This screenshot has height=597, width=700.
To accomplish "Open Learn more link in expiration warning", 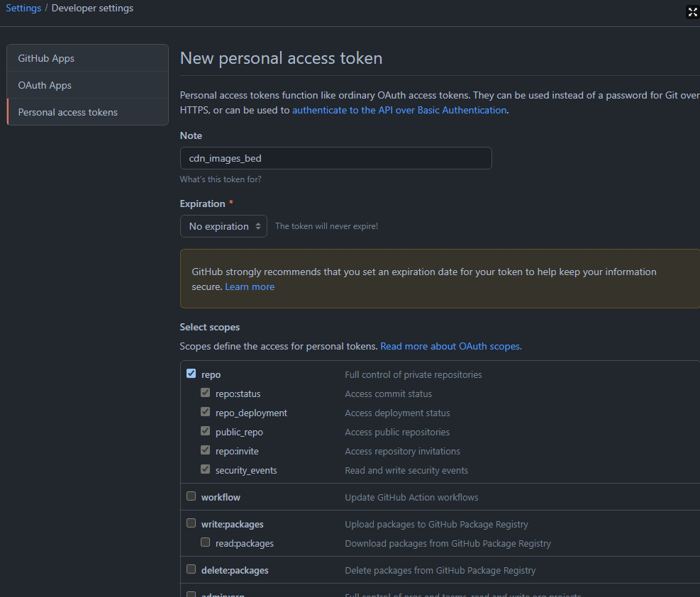I will [x=250, y=287].
